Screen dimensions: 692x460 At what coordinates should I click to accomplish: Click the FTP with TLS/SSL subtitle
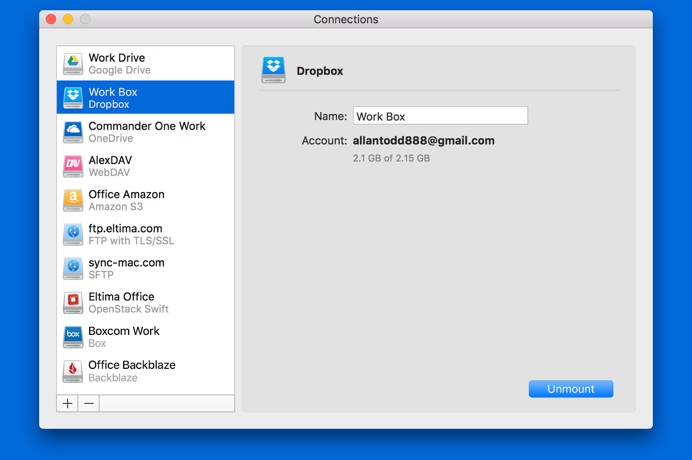pos(131,241)
